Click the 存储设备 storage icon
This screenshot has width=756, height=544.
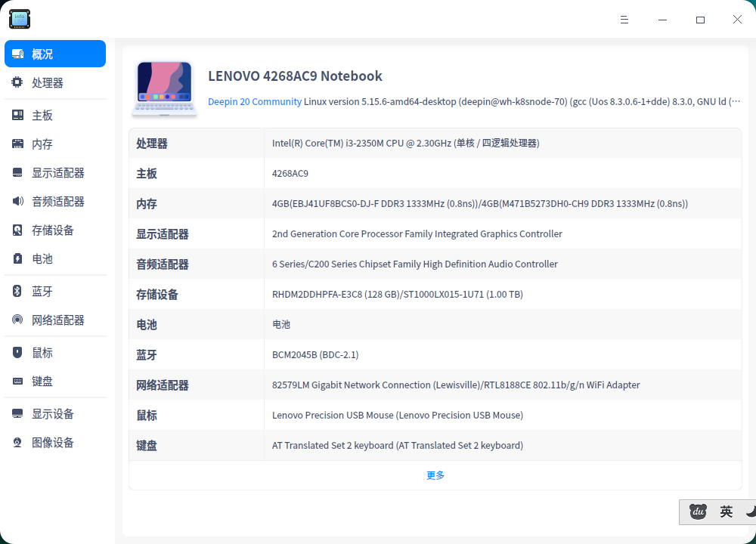[x=17, y=230]
